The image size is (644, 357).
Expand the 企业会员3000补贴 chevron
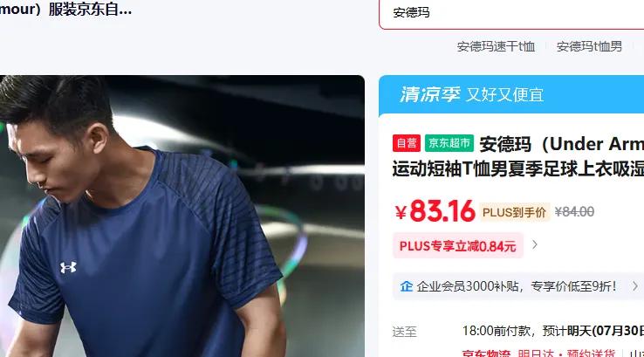(x=635, y=286)
